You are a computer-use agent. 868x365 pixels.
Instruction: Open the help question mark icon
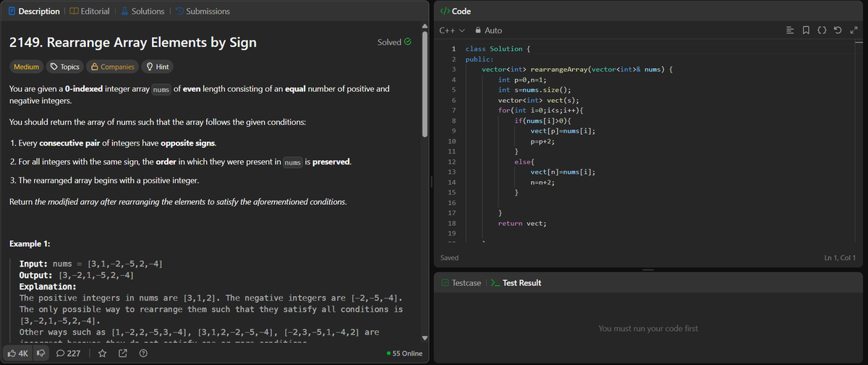coord(142,354)
